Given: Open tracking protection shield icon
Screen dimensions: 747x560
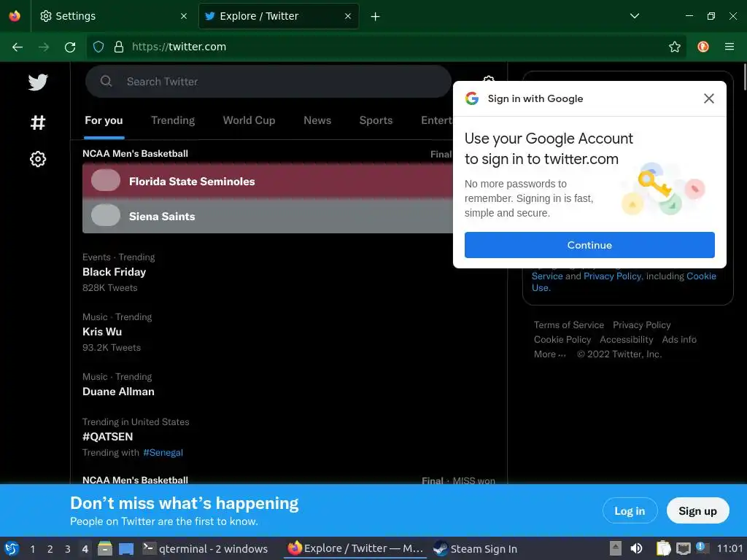Looking at the screenshot, I should (98, 47).
